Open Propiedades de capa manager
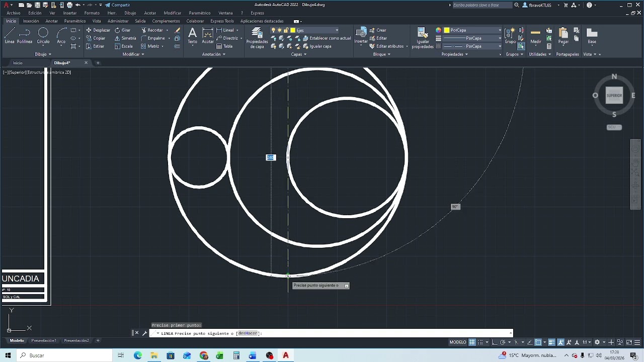This screenshot has height=362, width=644. coord(257,38)
